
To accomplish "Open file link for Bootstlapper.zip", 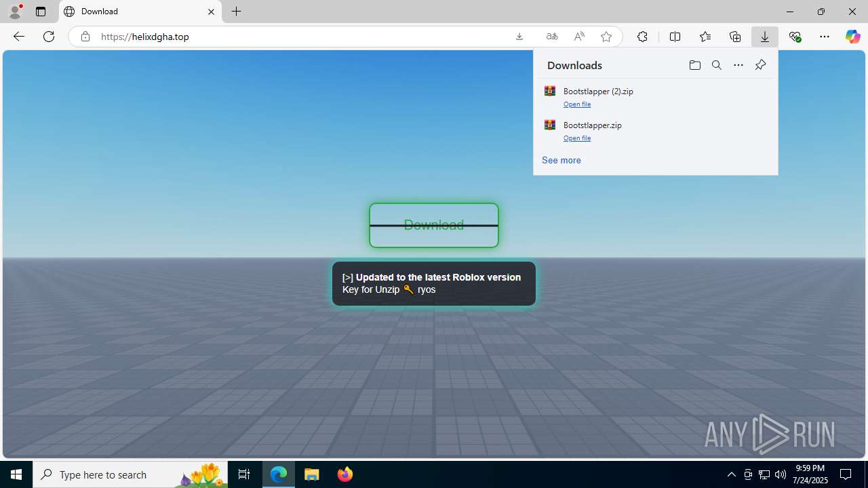I will tap(577, 138).
